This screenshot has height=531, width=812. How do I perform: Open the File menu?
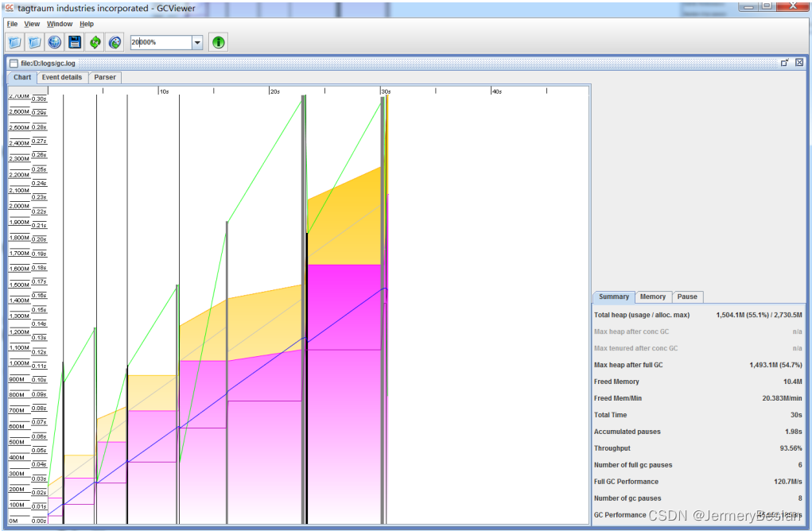pos(13,24)
